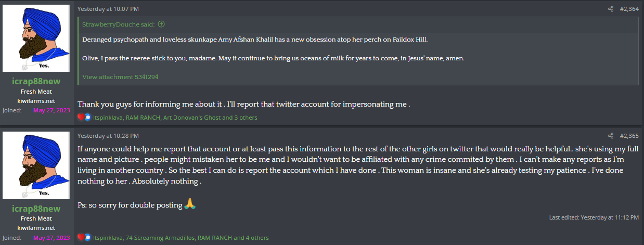Open 'Yesterday at 10:07 PM' timestamp link
The width and height of the screenshot is (644, 245).
pyautogui.click(x=108, y=9)
